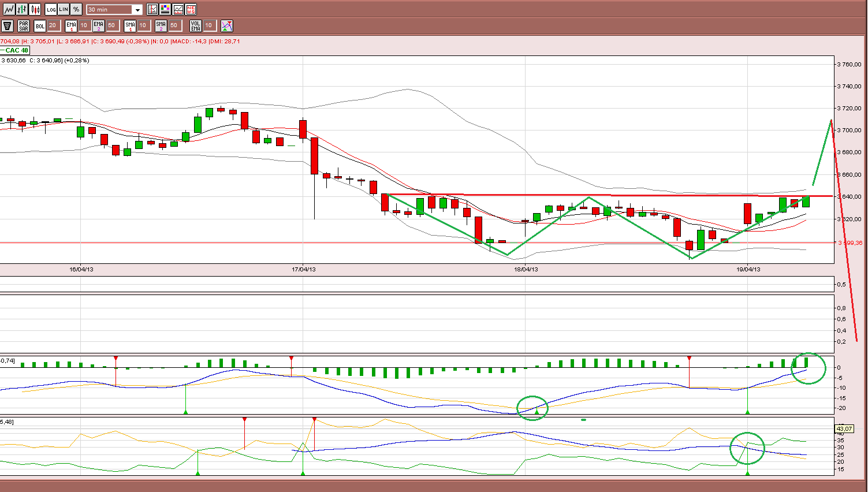Toggle the SMA 1 moving average

[130, 26]
